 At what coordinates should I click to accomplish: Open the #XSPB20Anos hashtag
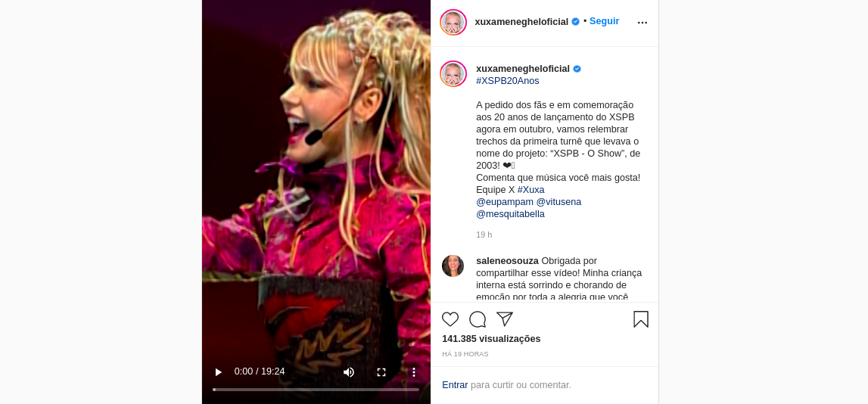click(507, 81)
